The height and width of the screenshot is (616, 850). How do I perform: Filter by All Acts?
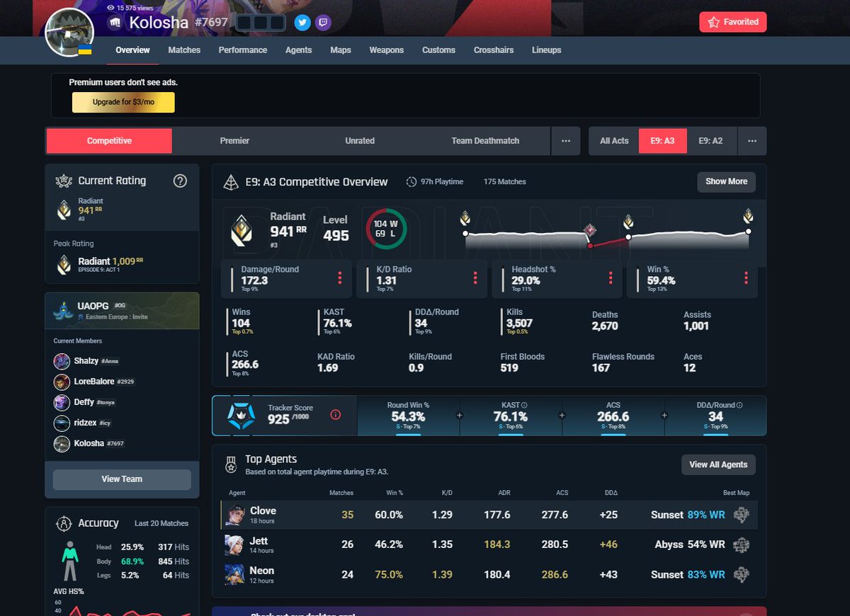tap(614, 141)
